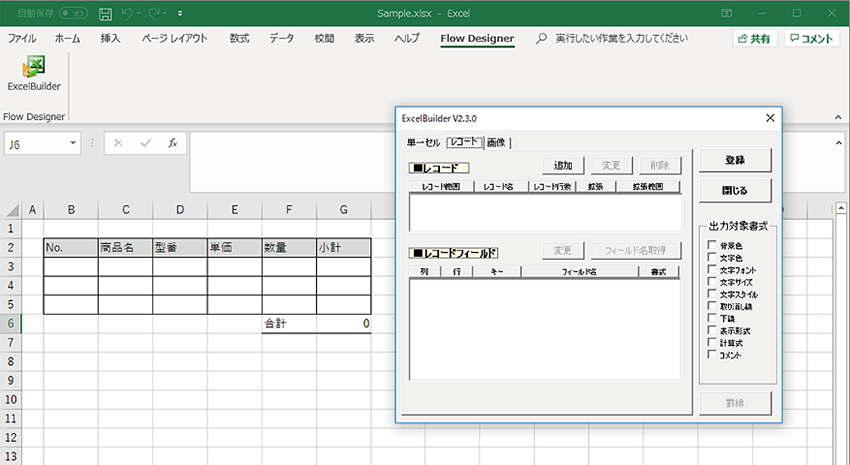Click the redo arrow icon
This screenshot has height=465, width=850.
pos(153,14)
